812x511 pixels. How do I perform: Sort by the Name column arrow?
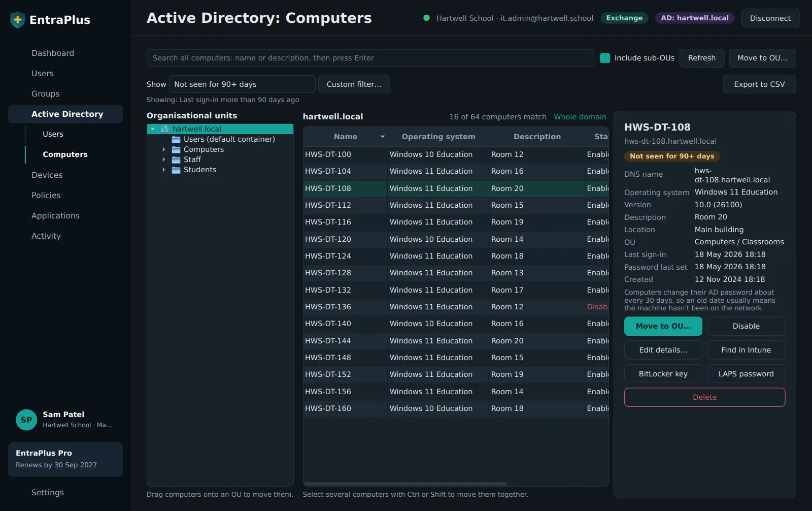coord(383,137)
